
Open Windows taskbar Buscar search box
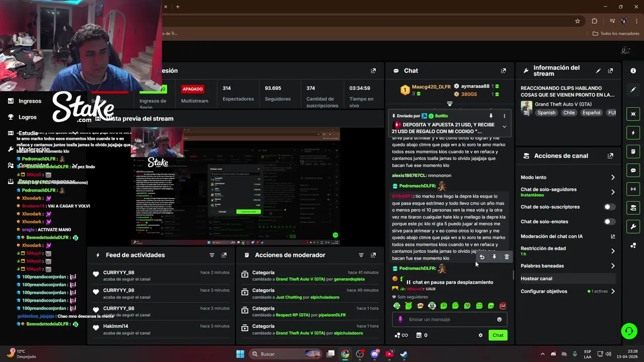285,354
